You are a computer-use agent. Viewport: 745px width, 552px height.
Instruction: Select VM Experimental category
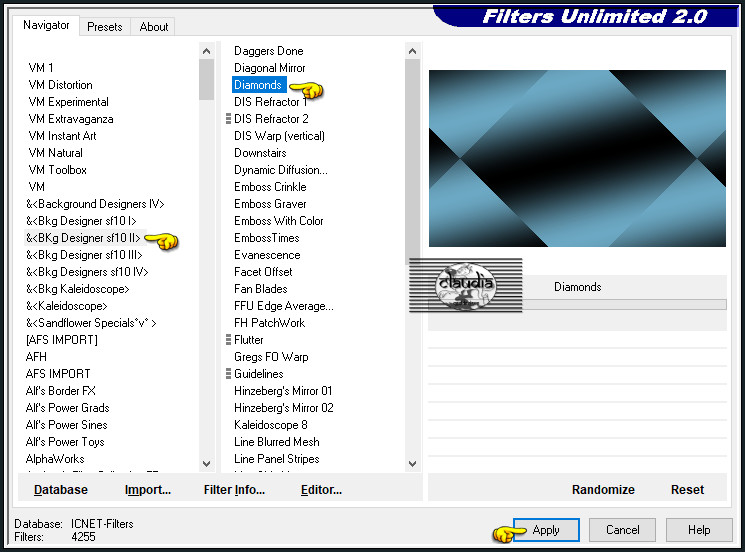click(x=68, y=102)
